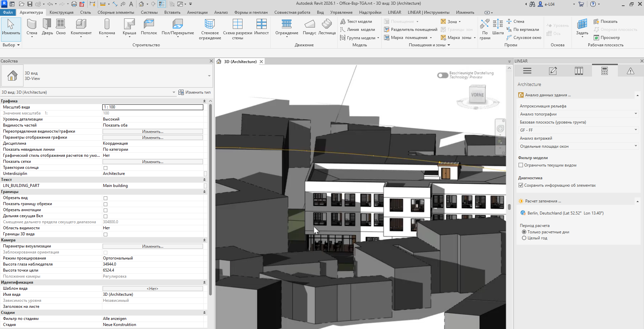Click the LINEAR panel calculator icon
This screenshot has height=329, width=644.
[604, 71]
